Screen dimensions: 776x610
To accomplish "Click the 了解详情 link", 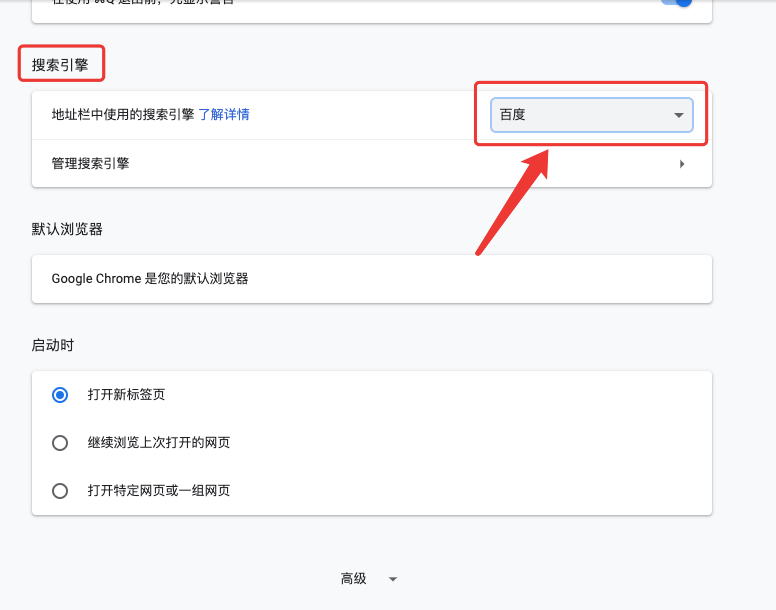I will click(224, 115).
